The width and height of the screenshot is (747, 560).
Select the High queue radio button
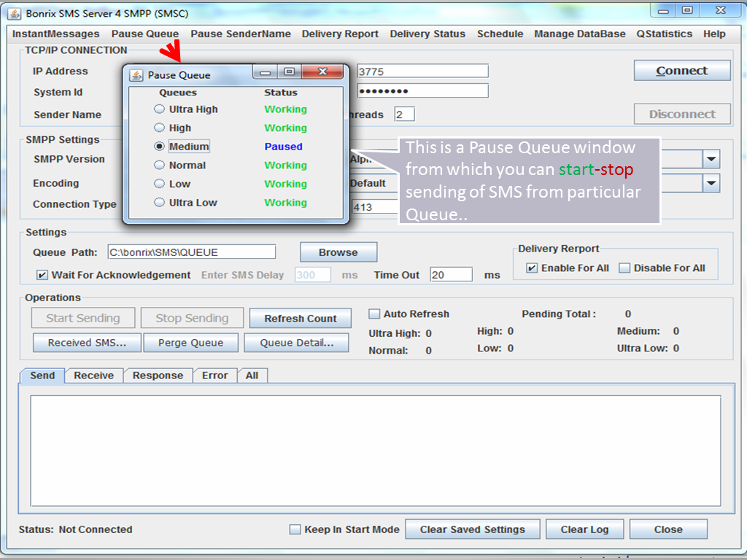click(x=159, y=128)
